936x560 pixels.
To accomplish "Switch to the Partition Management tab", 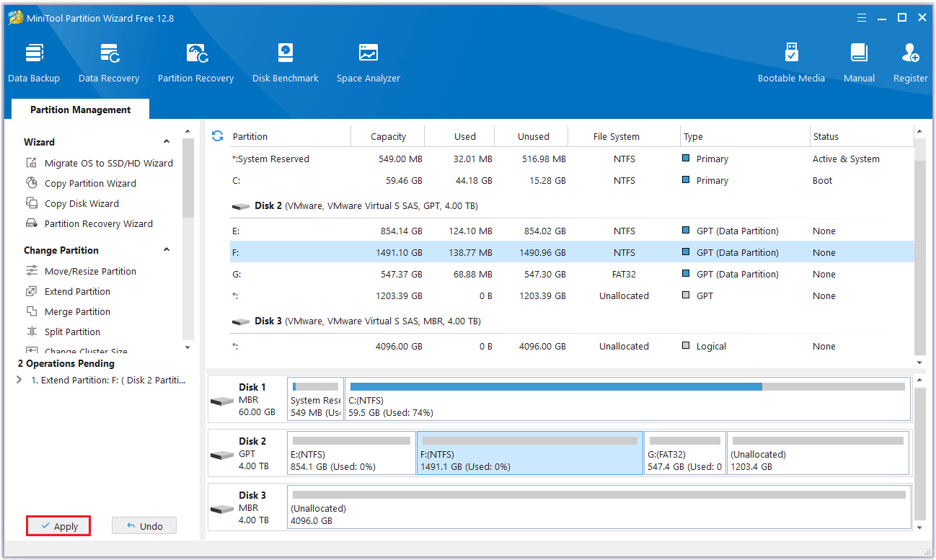I will [80, 110].
